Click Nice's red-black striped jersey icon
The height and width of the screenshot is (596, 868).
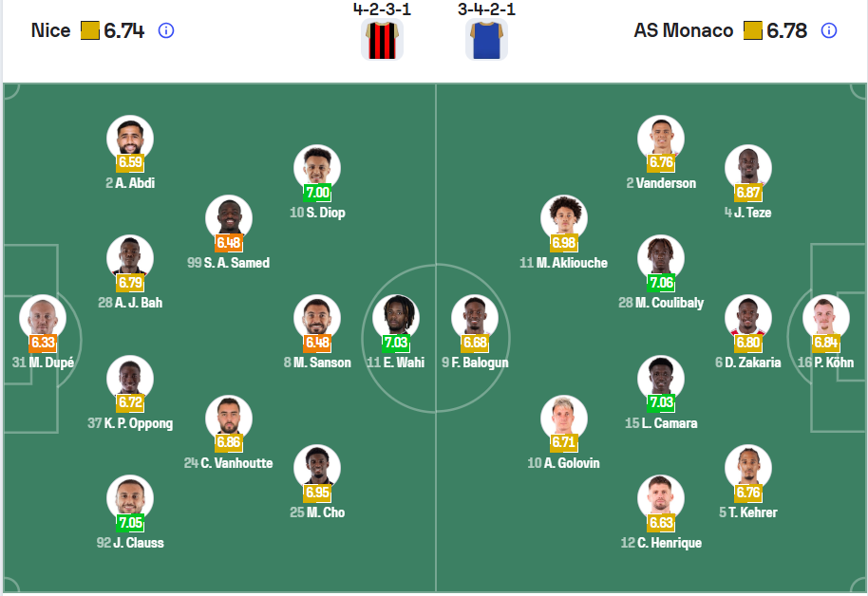pos(383,40)
